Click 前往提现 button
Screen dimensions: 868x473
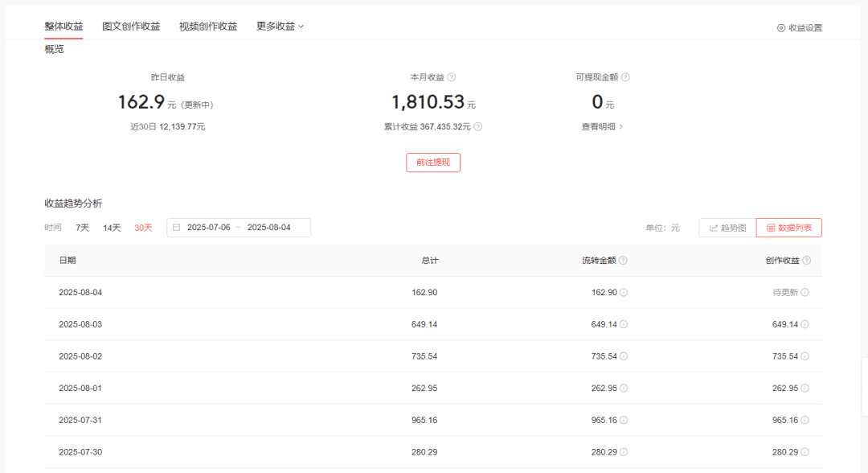click(x=433, y=162)
